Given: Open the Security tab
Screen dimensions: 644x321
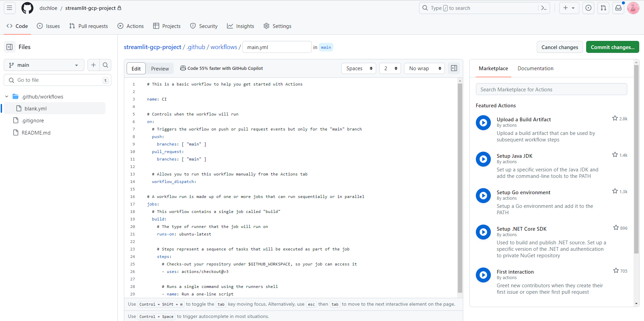Looking at the screenshot, I should (x=204, y=26).
